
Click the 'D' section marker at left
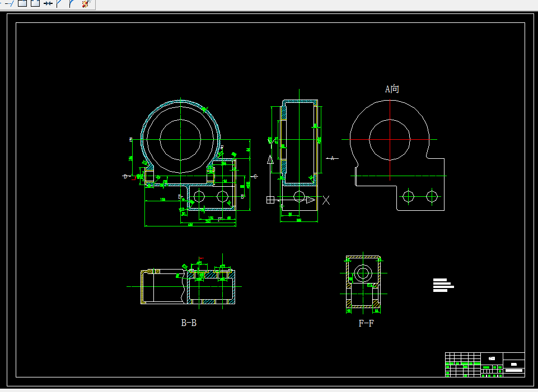pyautogui.click(x=125, y=177)
